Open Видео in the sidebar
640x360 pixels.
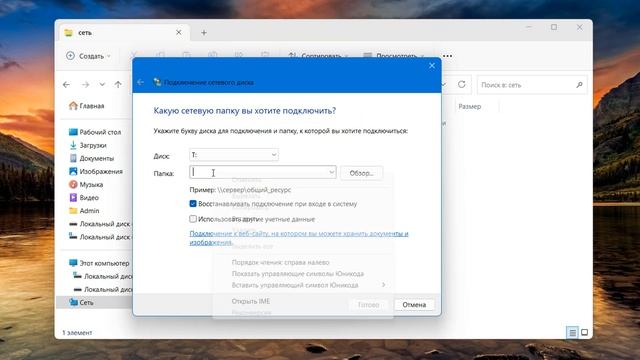click(84, 197)
